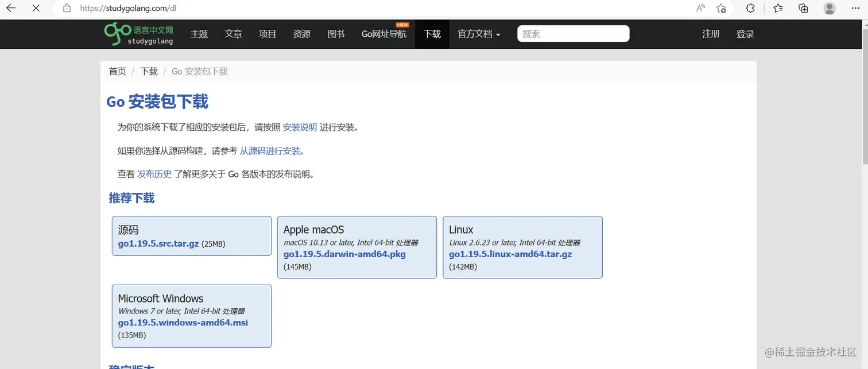The width and height of the screenshot is (868, 369).
Task: Expand the 官方文档 dropdown
Action: point(479,34)
